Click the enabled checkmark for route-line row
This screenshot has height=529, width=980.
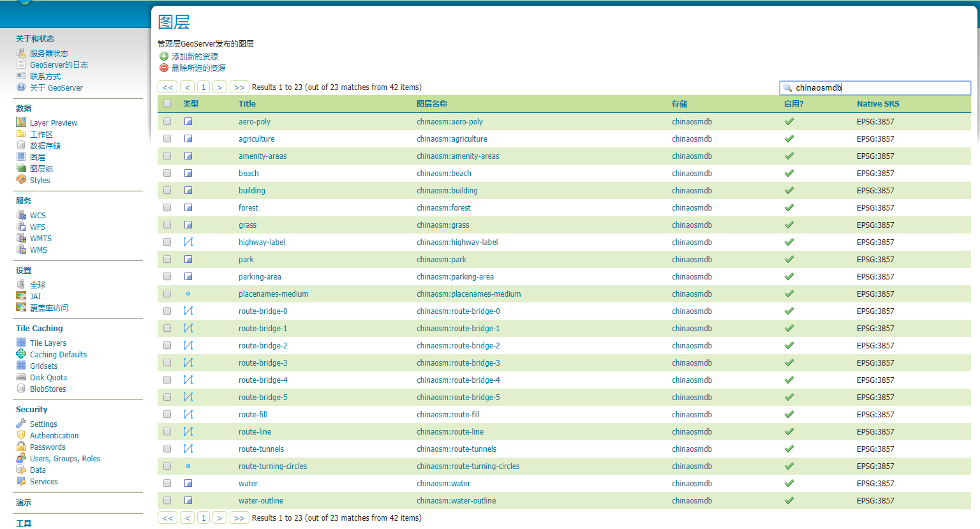[x=789, y=431]
